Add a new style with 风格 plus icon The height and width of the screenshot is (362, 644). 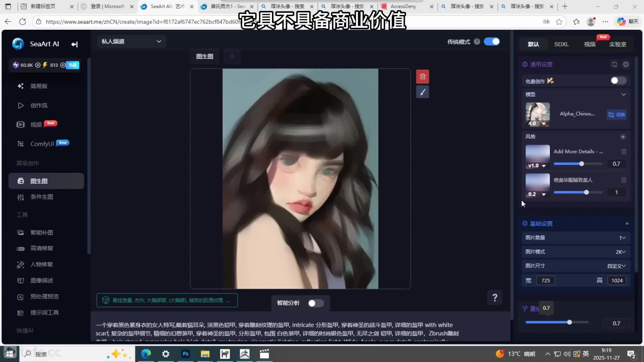click(623, 137)
